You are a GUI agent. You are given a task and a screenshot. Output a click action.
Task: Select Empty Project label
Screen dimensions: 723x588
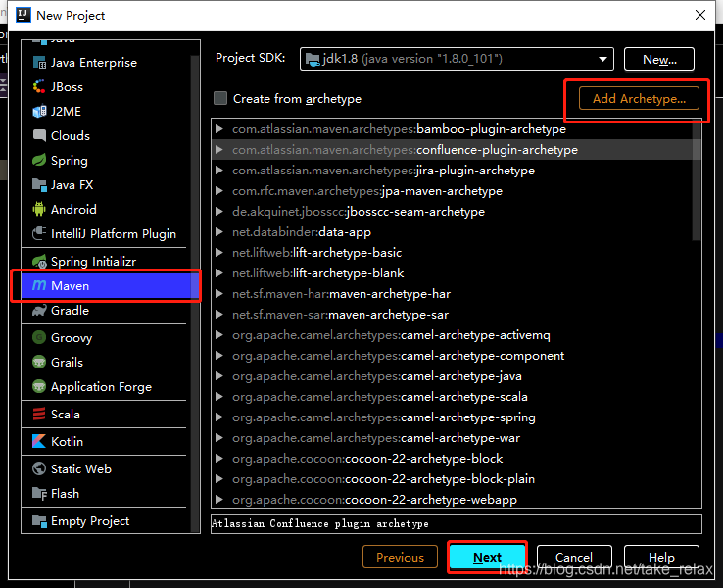click(90, 521)
